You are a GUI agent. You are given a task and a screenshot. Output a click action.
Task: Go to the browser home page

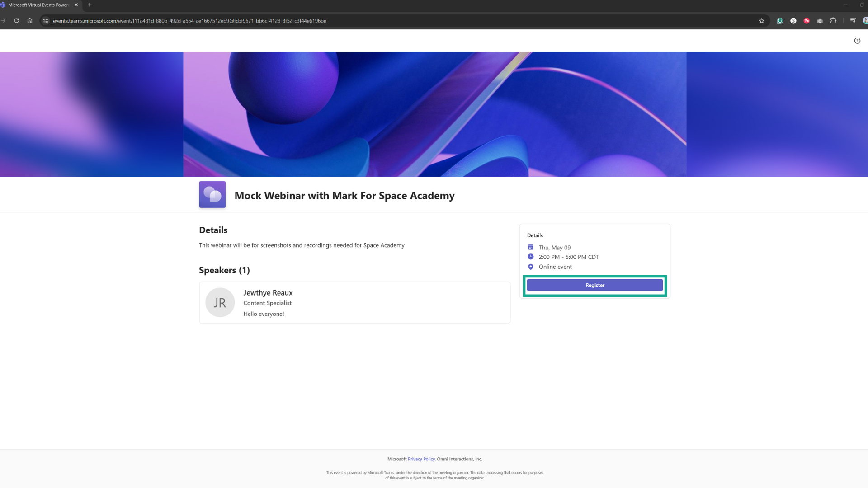[30, 21]
